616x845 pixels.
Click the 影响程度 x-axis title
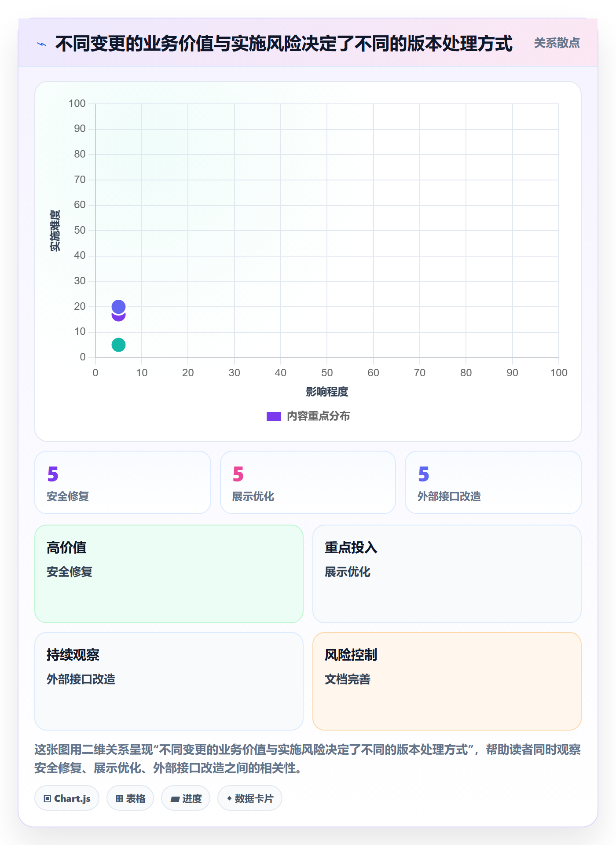coord(327,392)
